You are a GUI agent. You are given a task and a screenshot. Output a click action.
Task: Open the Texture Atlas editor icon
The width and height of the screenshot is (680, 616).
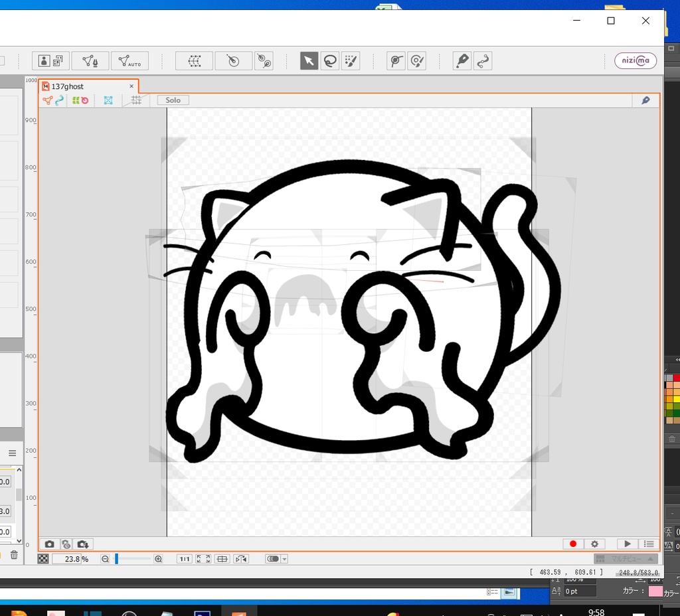(51, 60)
